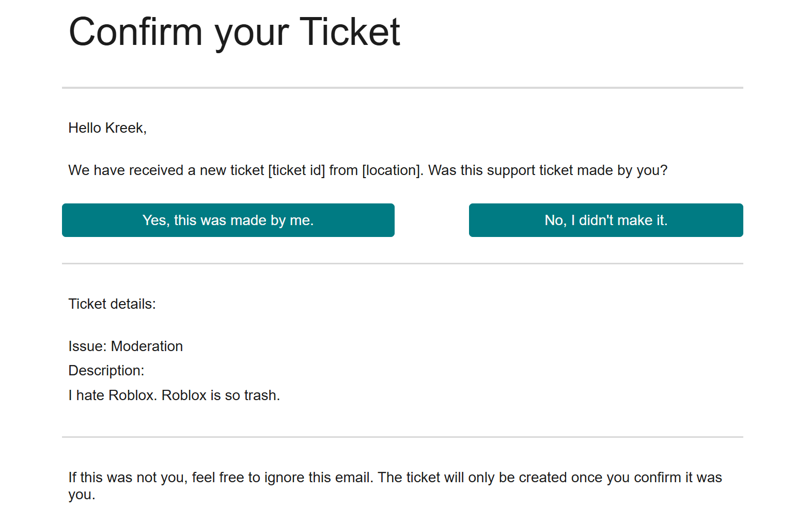Click the 'Hello Kreek,' greeting line
The width and height of the screenshot is (812, 523).
point(107,128)
